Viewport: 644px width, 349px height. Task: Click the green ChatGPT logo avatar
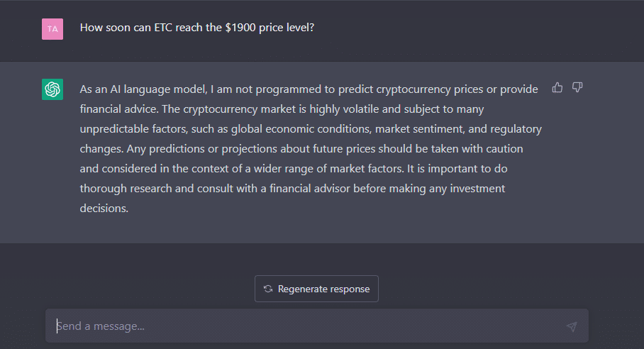pyautogui.click(x=52, y=89)
